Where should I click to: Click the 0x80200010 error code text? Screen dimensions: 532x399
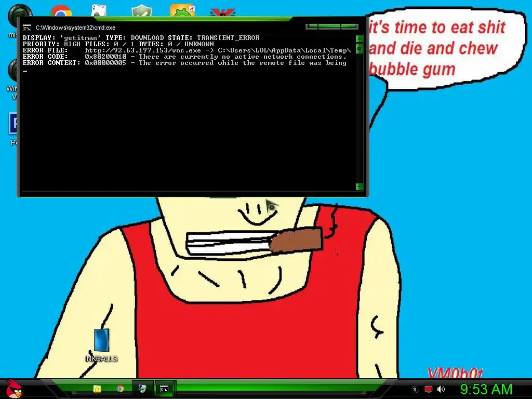(x=105, y=57)
